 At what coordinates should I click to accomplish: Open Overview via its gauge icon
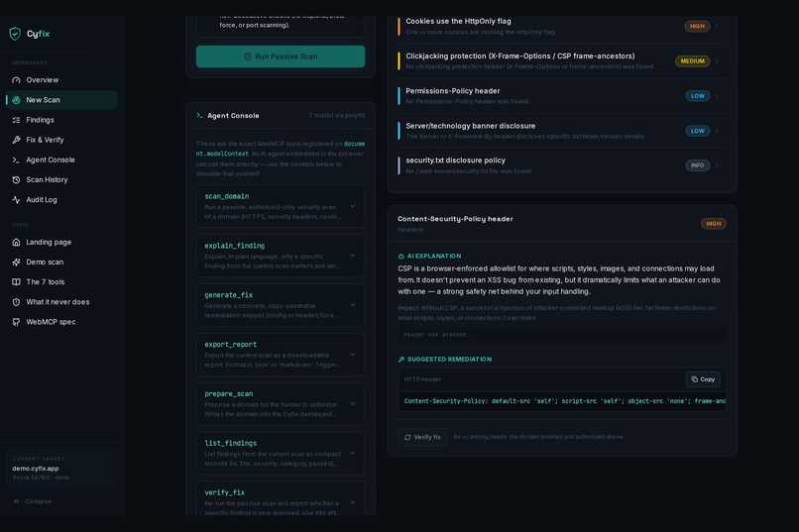[16, 80]
